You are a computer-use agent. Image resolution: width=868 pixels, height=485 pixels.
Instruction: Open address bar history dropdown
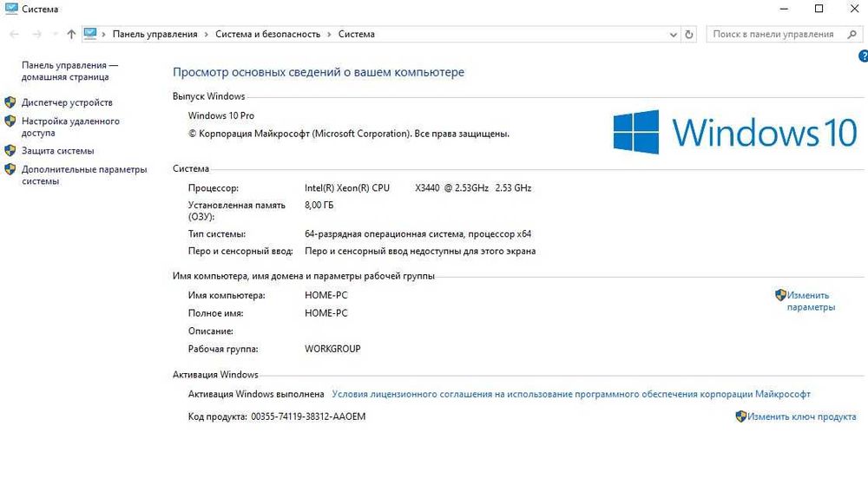[674, 35]
